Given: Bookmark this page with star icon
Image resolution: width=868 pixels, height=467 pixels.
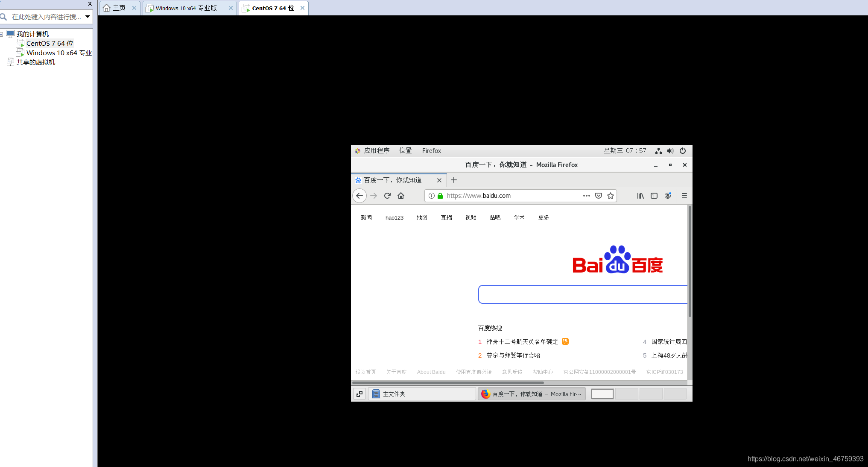Looking at the screenshot, I should (x=611, y=196).
